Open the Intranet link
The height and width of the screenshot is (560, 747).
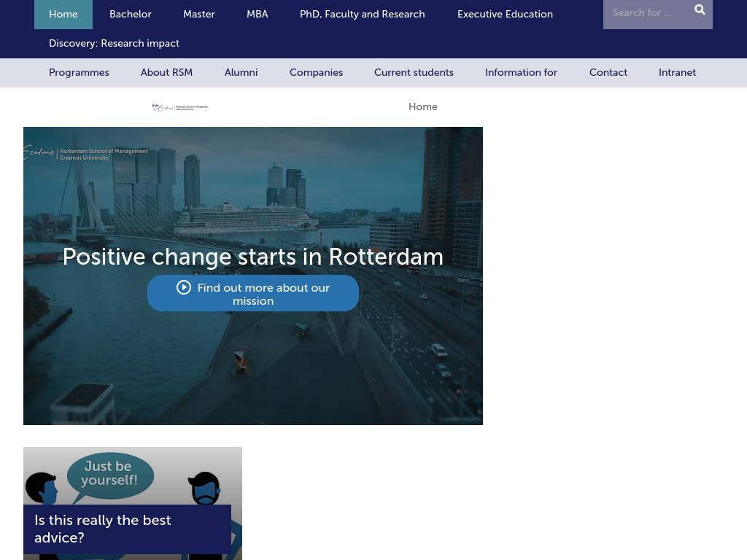(677, 73)
